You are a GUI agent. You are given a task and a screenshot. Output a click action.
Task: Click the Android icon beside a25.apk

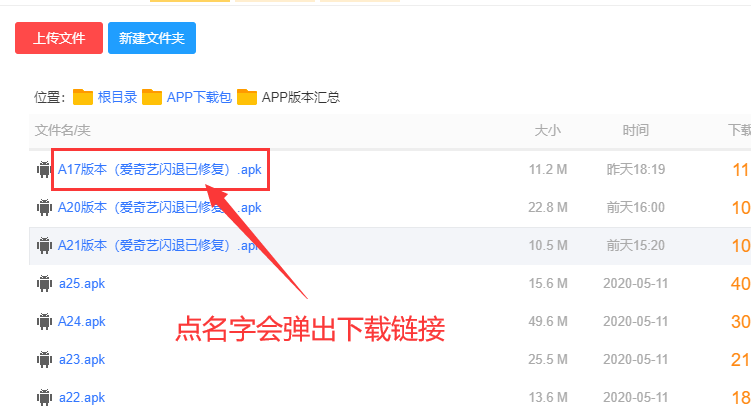[x=44, y=283]
